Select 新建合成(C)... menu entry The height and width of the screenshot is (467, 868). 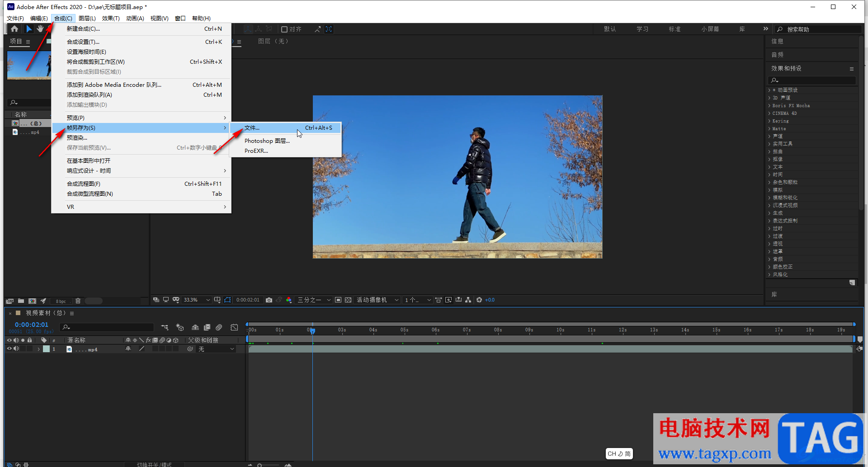pyautogui.click(x=142, y=28)
